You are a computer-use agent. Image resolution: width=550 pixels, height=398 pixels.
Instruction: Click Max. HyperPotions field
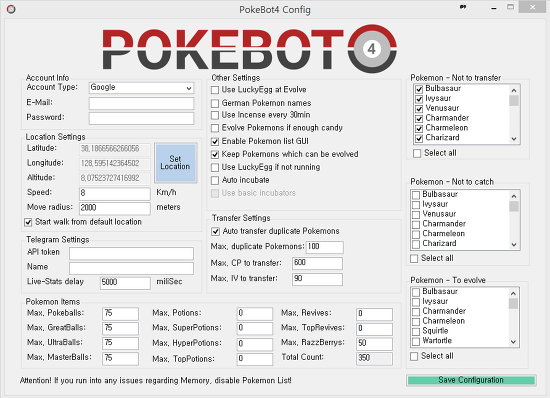tap(255, 344)
